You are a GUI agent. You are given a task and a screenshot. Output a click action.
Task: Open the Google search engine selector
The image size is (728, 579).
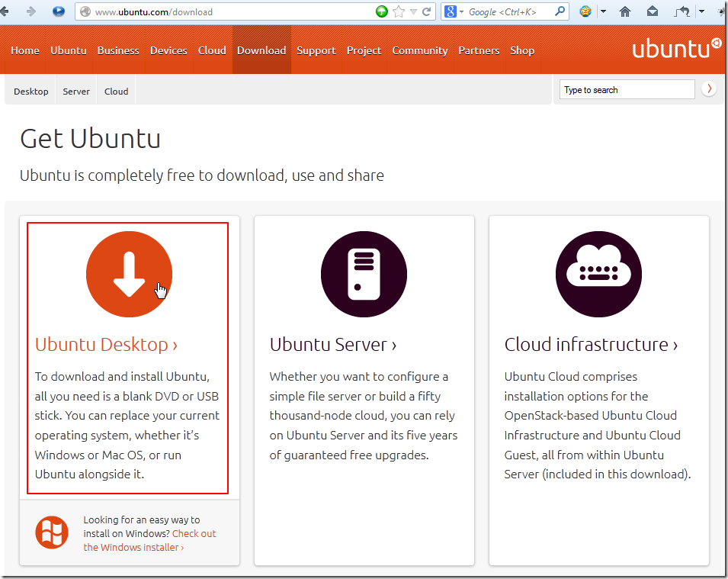tap(454, 11)
